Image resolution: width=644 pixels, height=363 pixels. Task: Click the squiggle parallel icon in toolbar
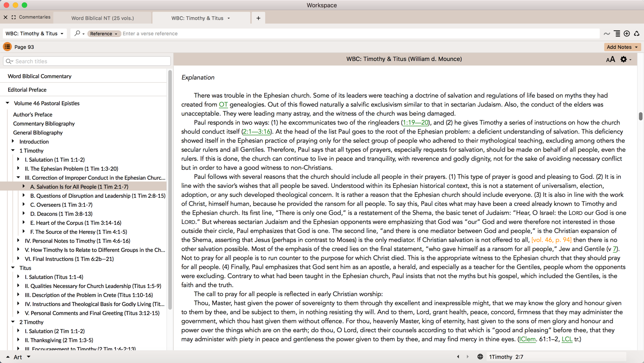point(607,33)
